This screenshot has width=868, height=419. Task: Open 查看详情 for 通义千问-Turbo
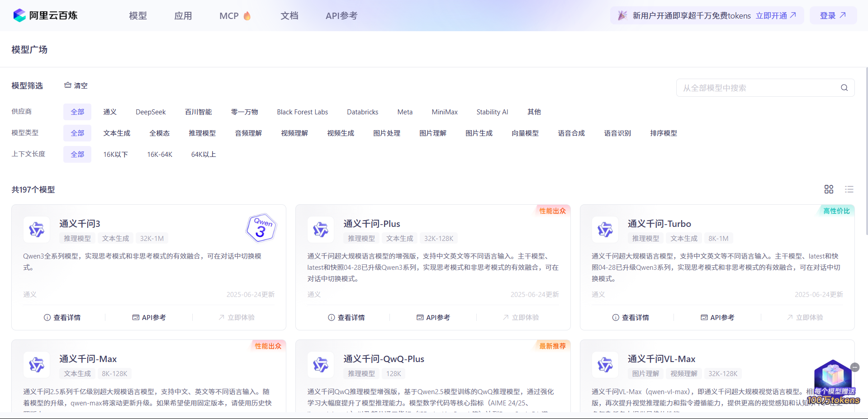click(630, 317)
